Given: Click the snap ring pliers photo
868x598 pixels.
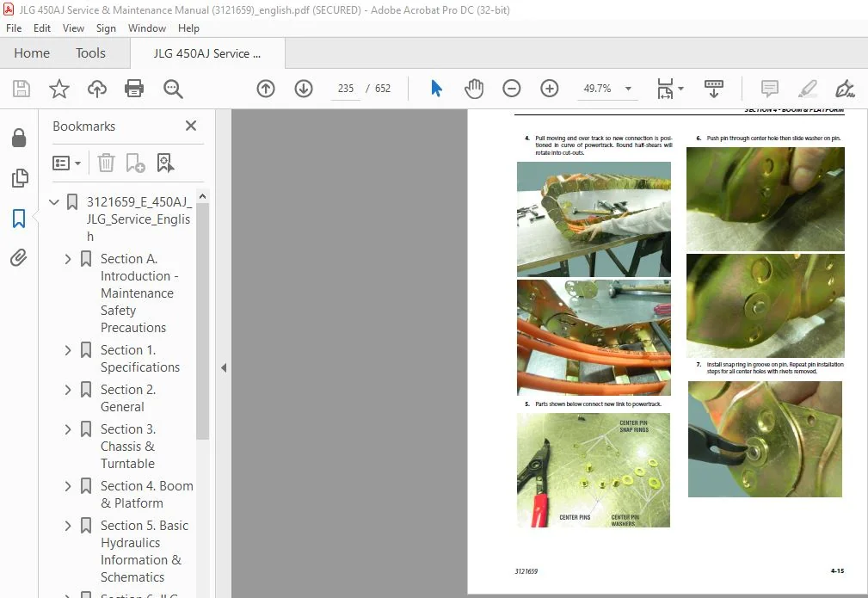Looking at the screenshot, I should [765, 439].
